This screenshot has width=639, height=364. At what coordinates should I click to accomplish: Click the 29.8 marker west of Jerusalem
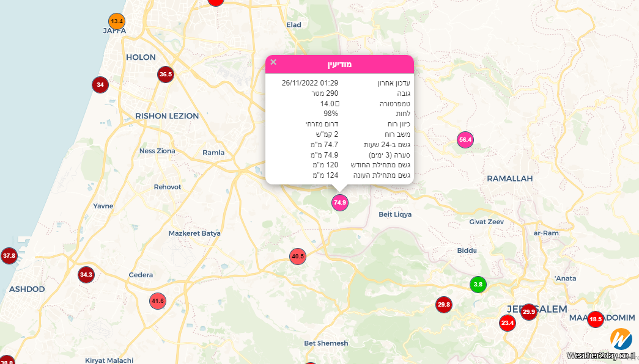(444, 304)
